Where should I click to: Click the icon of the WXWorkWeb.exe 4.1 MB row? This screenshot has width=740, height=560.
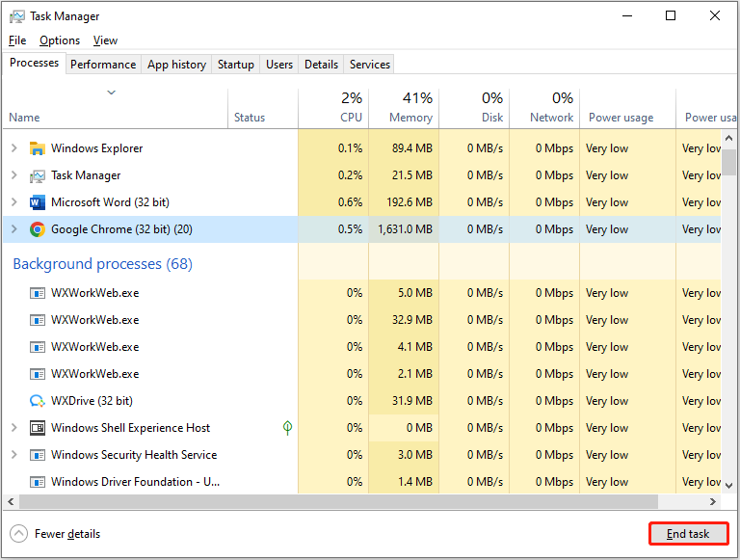tap(38, 347)
